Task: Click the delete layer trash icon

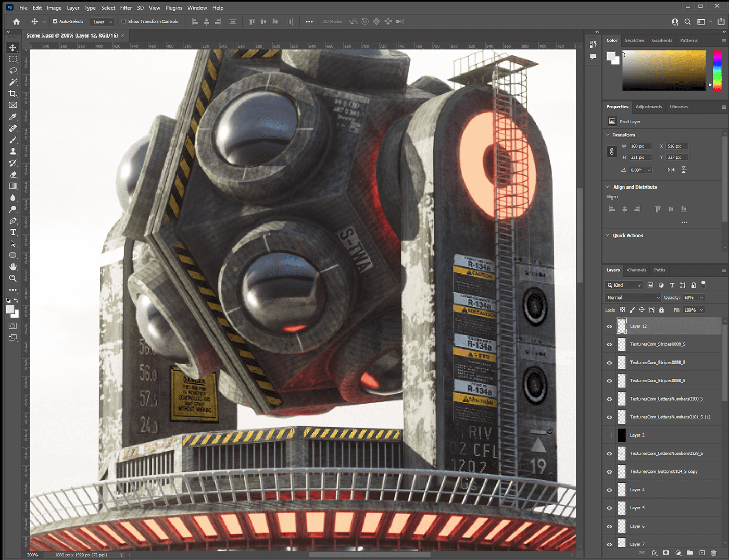Action: click(713, 553)
